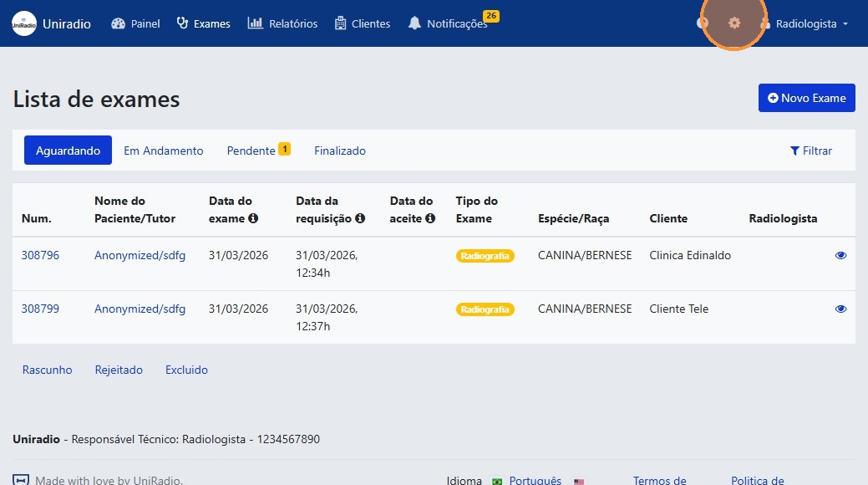
Task: Open the Painel dashboard icon
Action: click(x=117, y=23)
